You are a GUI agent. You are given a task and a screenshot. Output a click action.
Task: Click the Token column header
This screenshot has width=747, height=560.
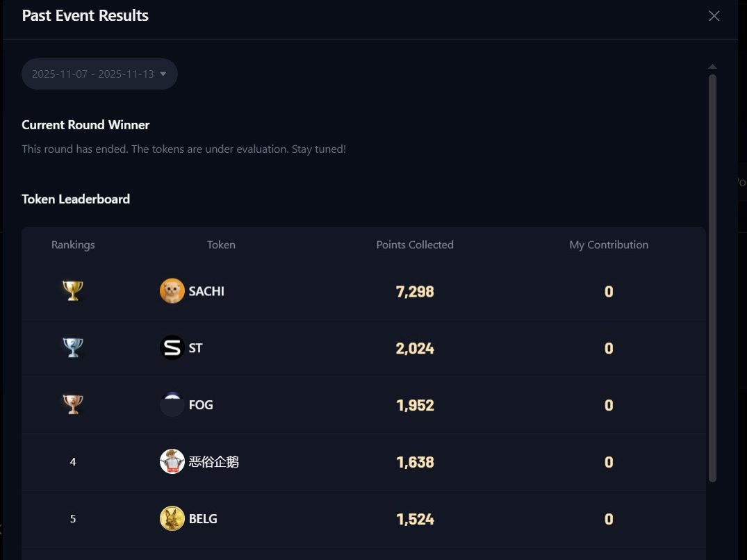[221, 245]
